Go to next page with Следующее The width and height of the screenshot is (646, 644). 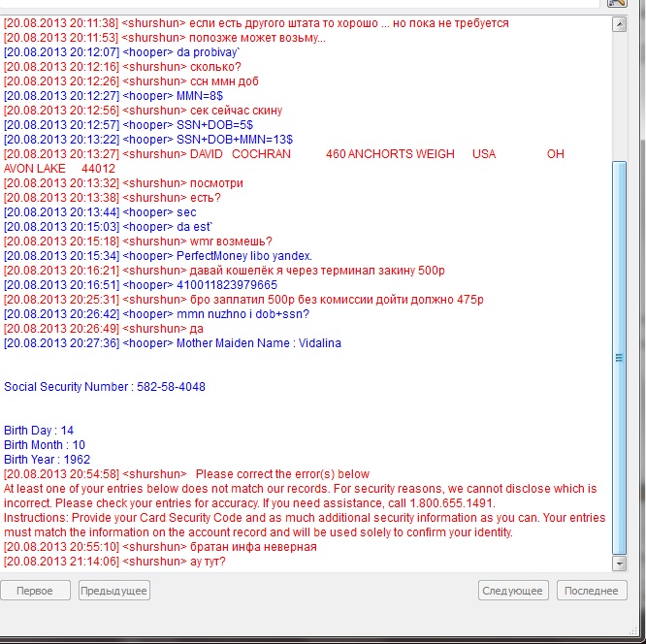[x=513, y=591]
